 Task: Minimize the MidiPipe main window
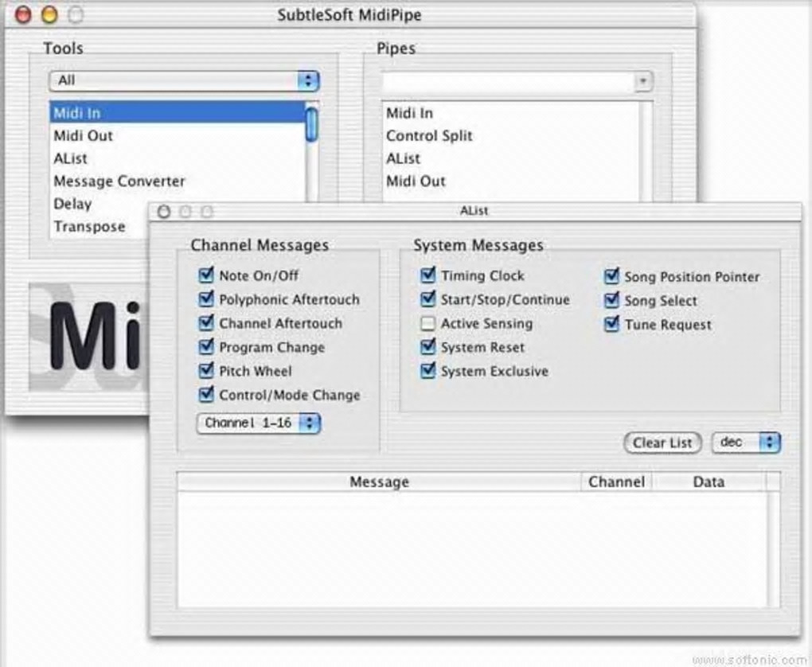[x=49, y=14]
